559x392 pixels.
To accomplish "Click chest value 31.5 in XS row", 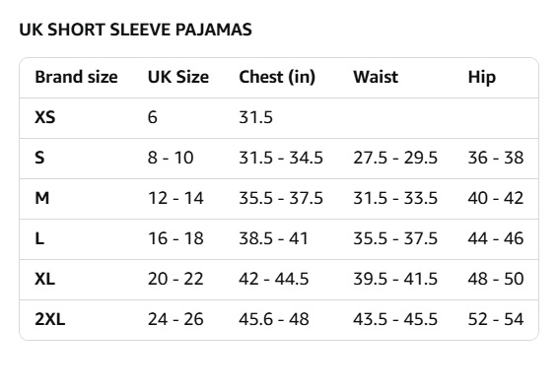I will pyautogui.click(x=255, y=117).
